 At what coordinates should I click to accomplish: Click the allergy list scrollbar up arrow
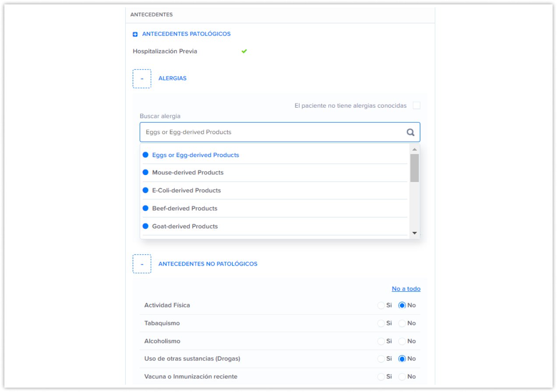point(414,149)
